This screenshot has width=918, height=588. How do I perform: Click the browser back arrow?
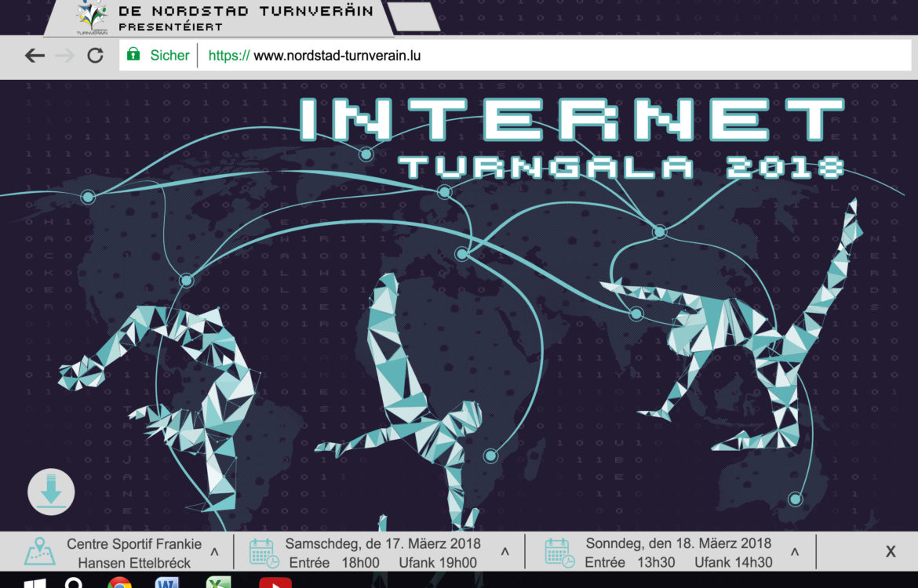35,56
